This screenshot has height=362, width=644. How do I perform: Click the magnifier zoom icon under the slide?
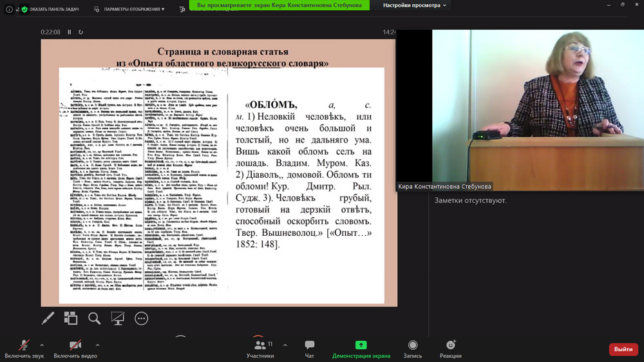[x=94, y=318]
